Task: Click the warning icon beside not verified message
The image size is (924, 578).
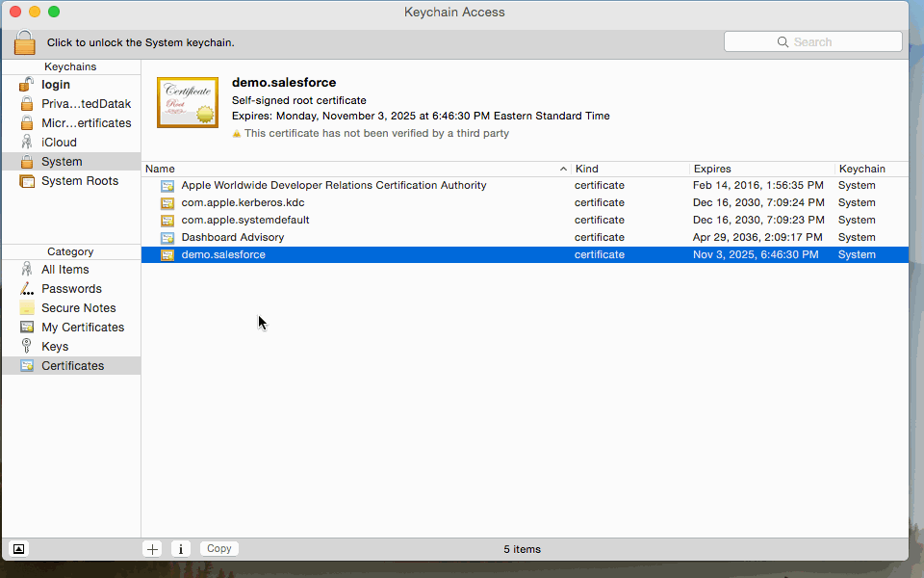Action: point(237,134)
